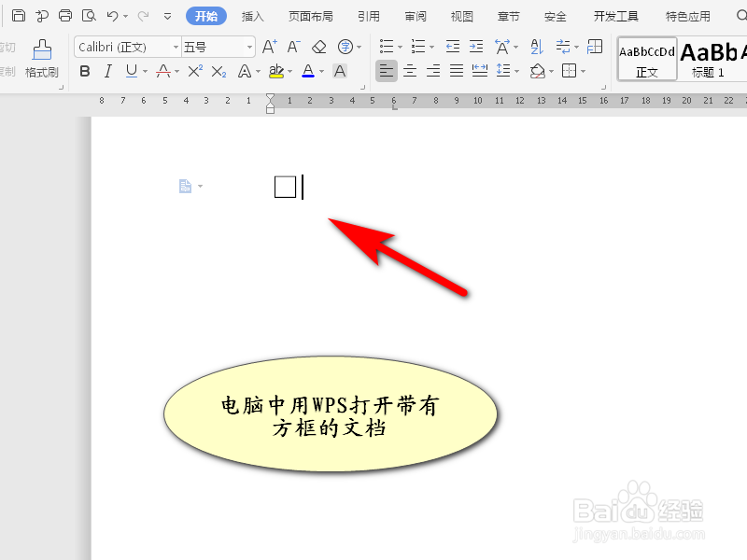Click the line spacing icon
Screen dimensions: 747x560
click(503, 71)
